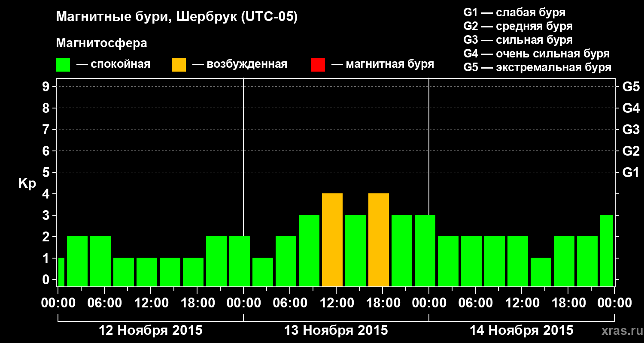Select the orange Kp 4 bar at 18:00, 13 November
The height and width of the screenshot is (343, 644).
click(379, 240)
